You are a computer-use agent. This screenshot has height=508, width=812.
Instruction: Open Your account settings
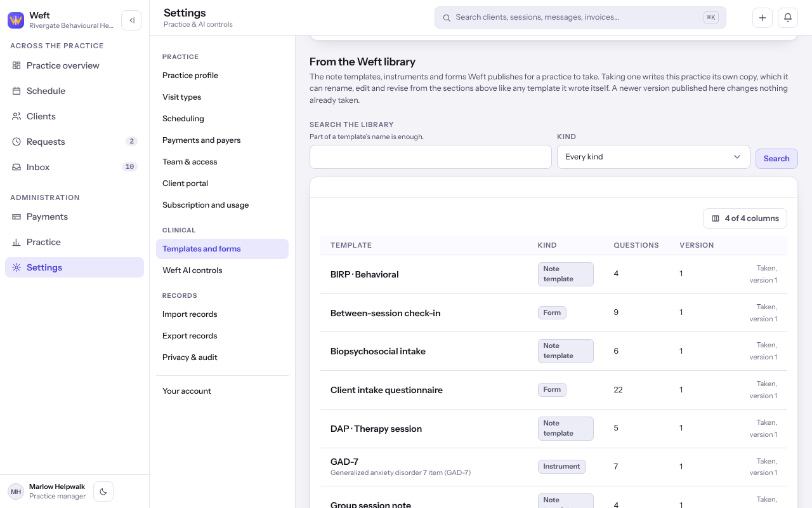[x=222, y=391]
